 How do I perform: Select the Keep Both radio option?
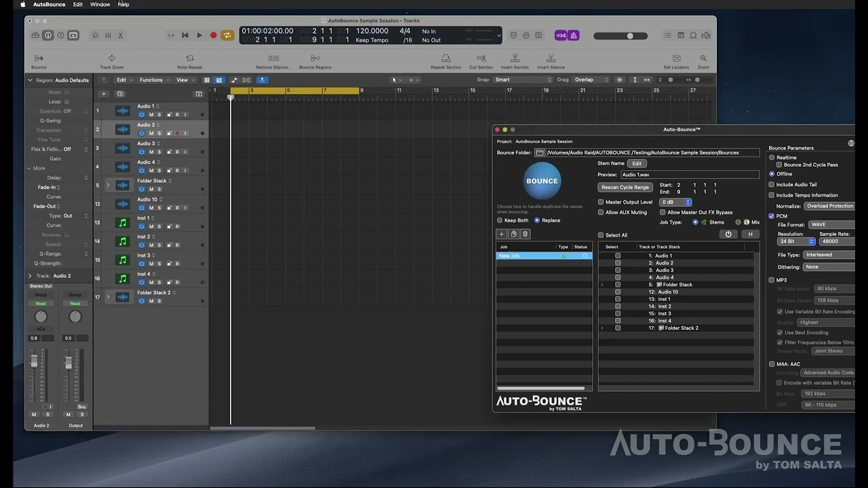(500, 220)
